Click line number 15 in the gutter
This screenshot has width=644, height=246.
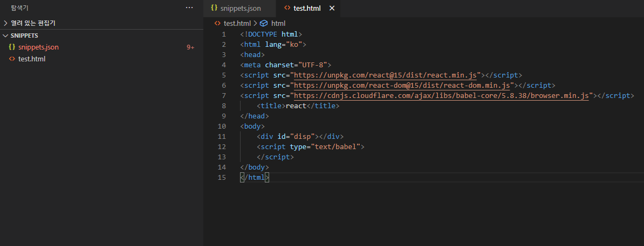[221, 178]
